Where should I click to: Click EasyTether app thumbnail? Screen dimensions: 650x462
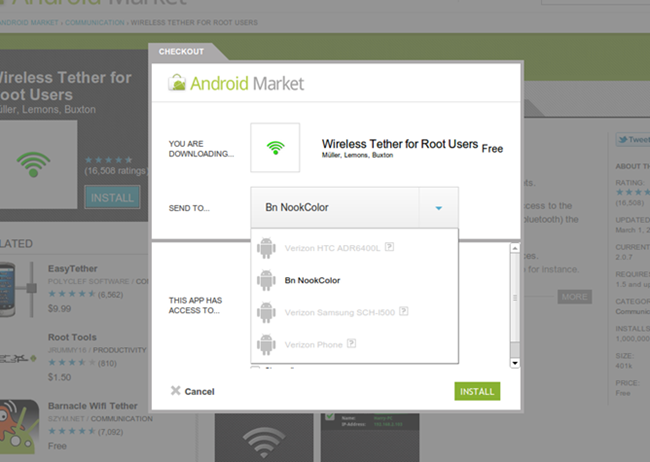18,289
